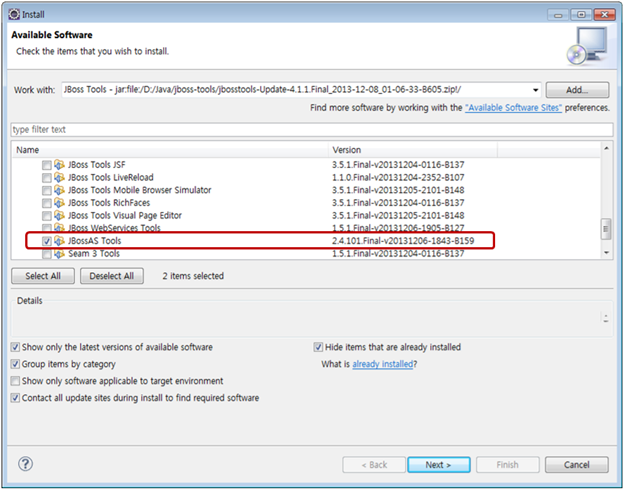Image resolution: width=624 pixels, height=489 pixels.
Task: Click the JBoss Tools JSF feature icon
Action: point(59,163)
